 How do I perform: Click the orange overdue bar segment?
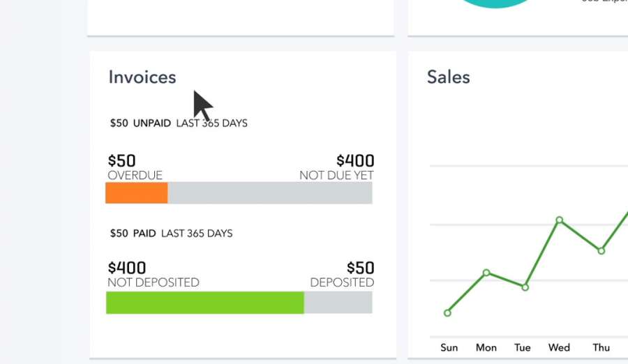pyautogui.click(x=137, y=192)
